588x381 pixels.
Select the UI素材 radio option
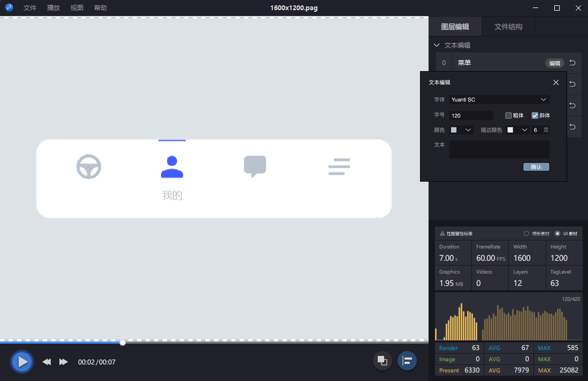coord(558,234)
